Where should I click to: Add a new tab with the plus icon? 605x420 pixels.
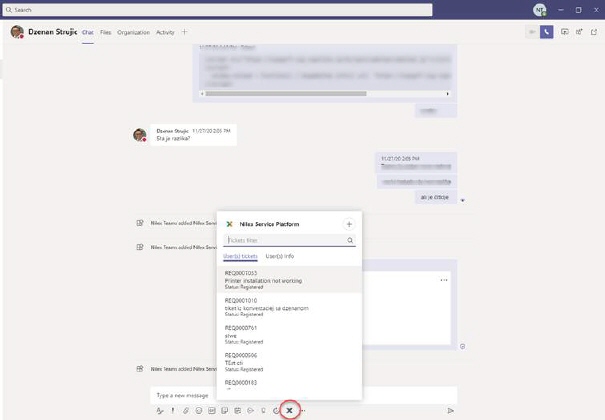pyautogui.click(x=183, y=32)
